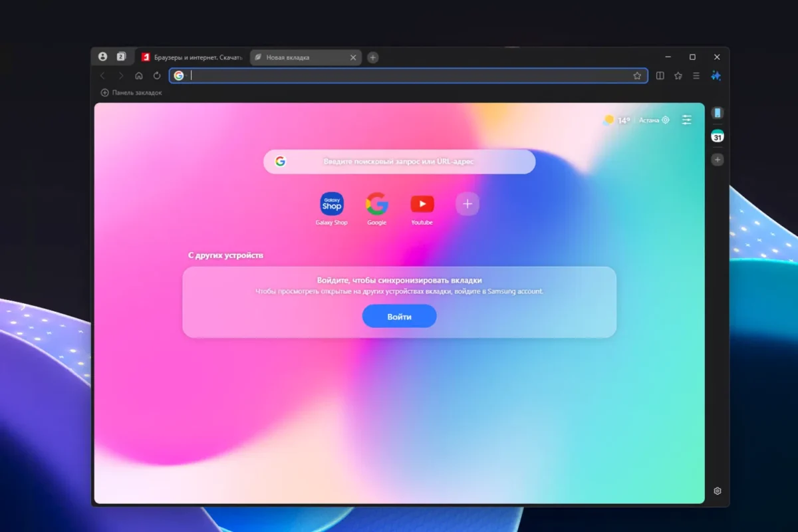Click inside the address bar
The width and height of the screenshot is (798, 532).
399,75
